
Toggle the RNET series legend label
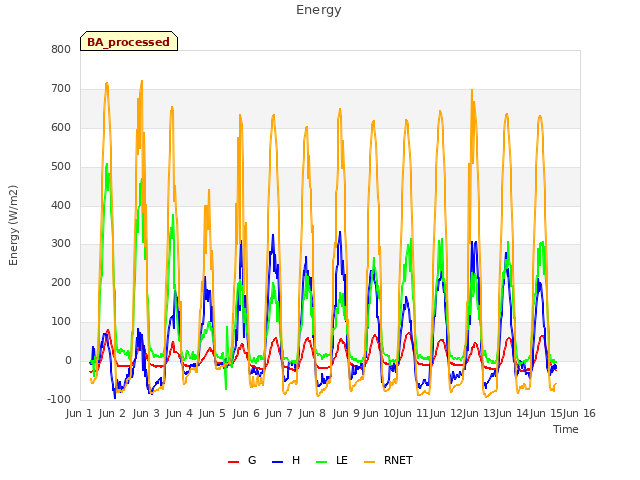click(x=398, y=460)
